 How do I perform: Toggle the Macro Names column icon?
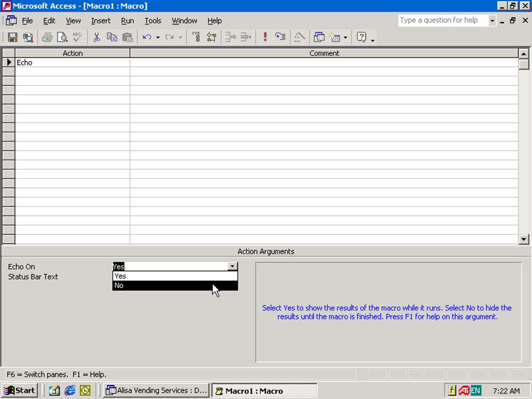196,37
